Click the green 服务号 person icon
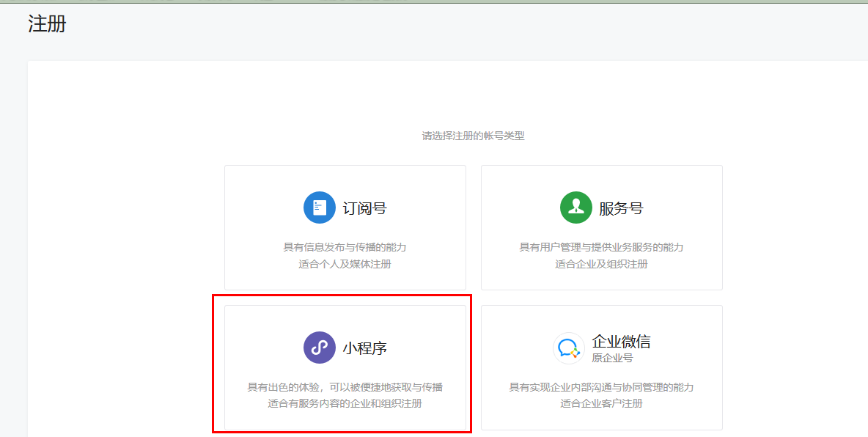Image resolution: width=868 pixels, height=437 pixels. click(x=575, y=208)
